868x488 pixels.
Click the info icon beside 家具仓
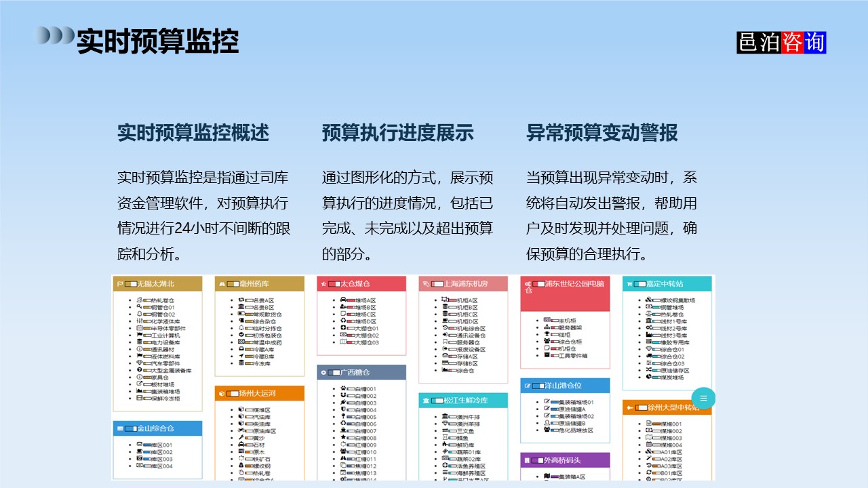tap(139, 377)
